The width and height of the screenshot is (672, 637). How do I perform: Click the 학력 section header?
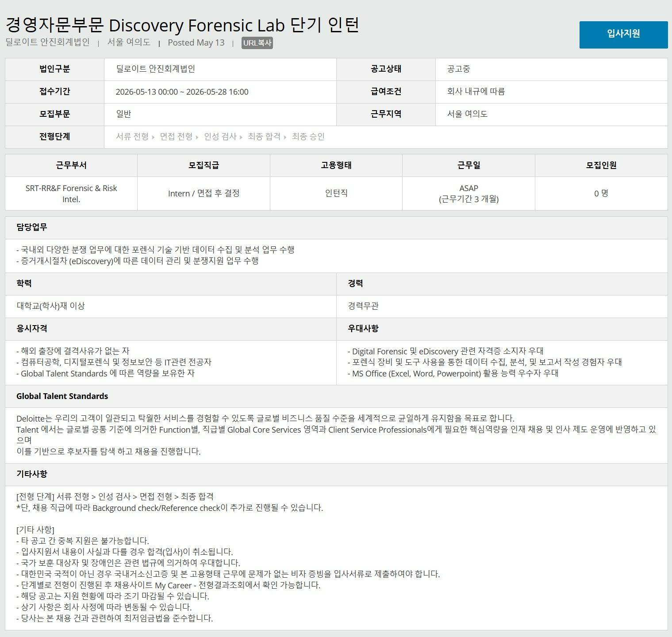coord(171,284)
